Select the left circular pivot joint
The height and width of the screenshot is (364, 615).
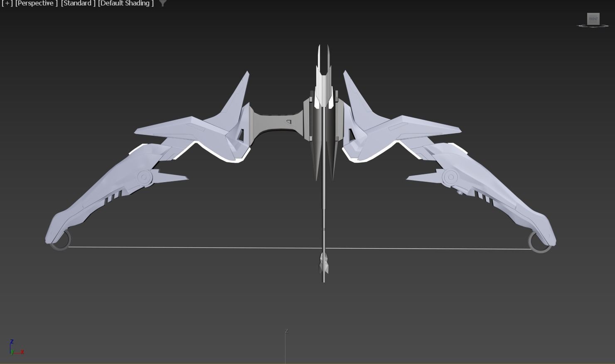point(145,177)
